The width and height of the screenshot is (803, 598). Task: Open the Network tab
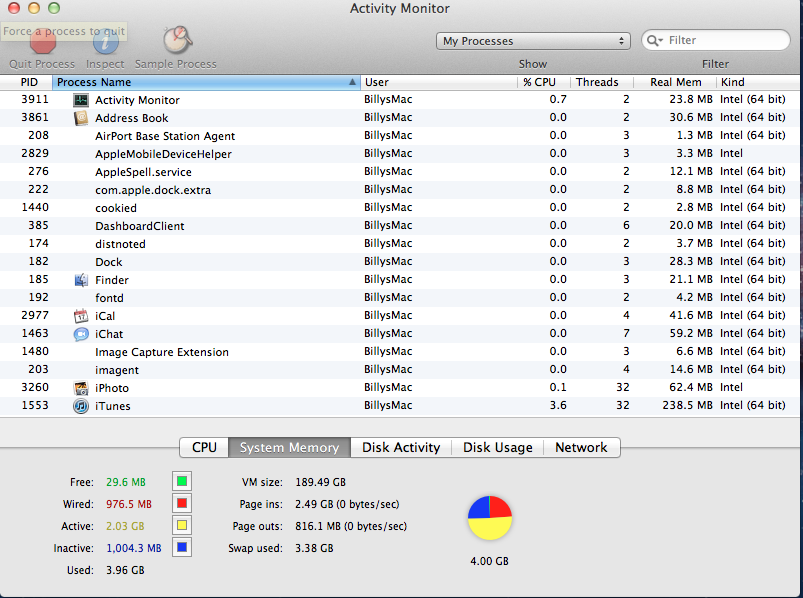[x=581, y=447]
